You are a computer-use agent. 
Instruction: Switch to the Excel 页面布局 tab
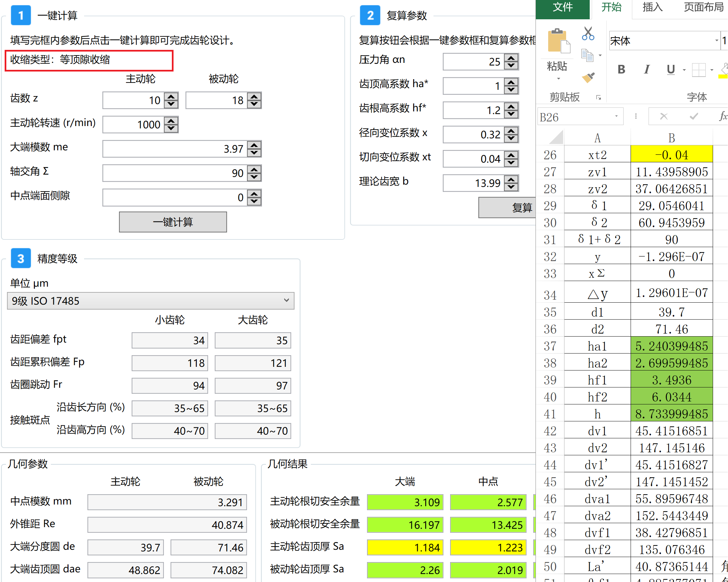pyautogui.click(x=704, y=7)
